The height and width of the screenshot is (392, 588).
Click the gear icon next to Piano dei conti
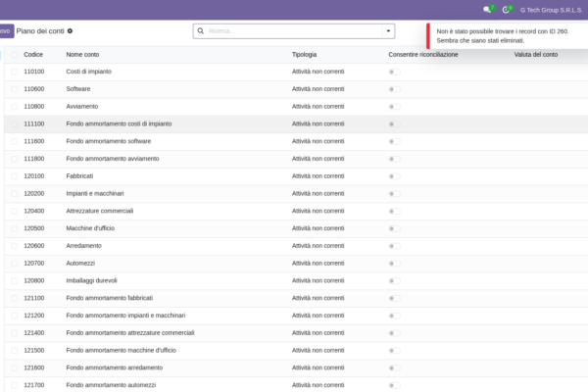pyautogui.click(x=70, y=31)
